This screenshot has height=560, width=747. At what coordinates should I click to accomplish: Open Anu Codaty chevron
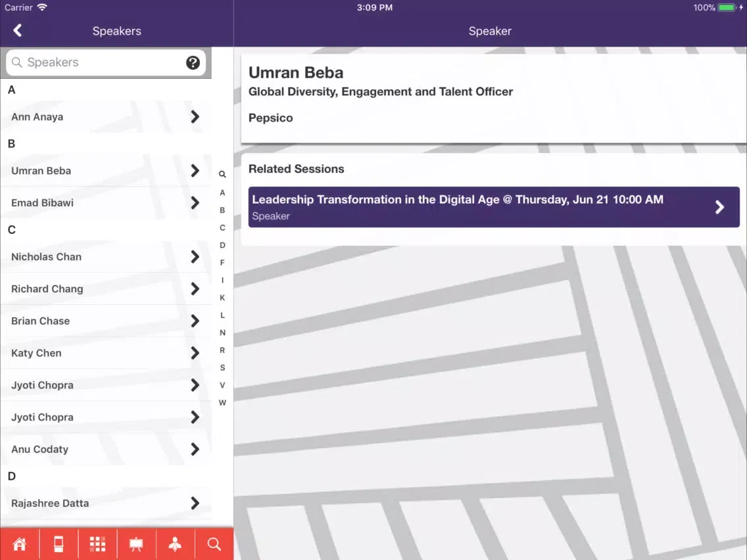[195, 449]
